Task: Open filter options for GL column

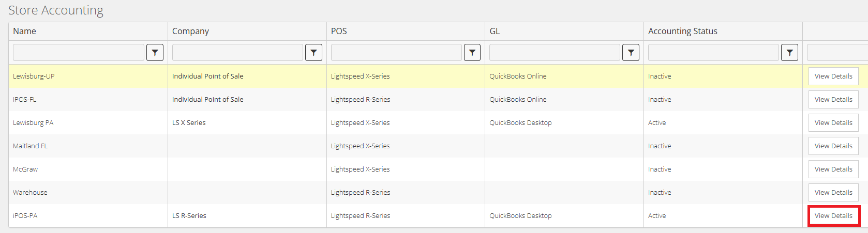Action: point(631,53)
